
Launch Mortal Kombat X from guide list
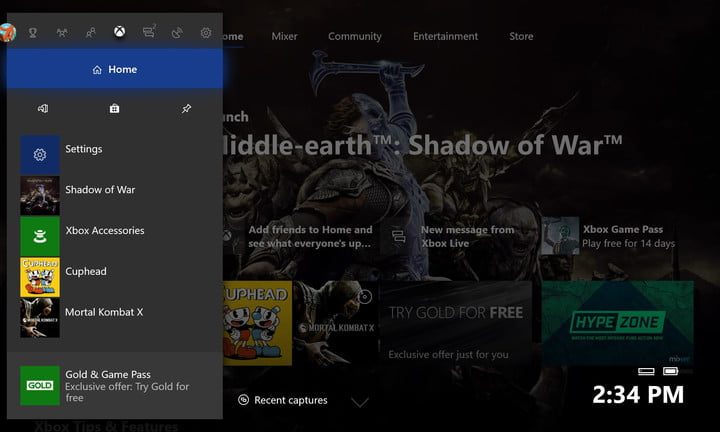pyautogui.click(x=115, y=318)
